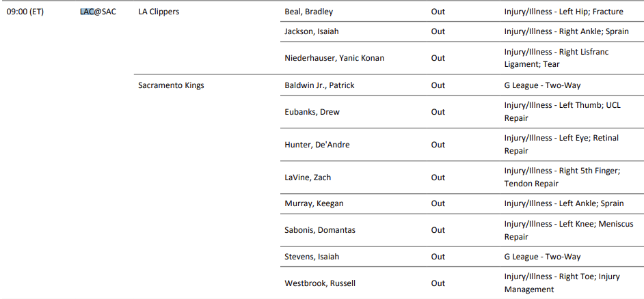The image size is (644, 299).
Task: Click player name Jackson, Isaiah
Action: tap(311, 31)
